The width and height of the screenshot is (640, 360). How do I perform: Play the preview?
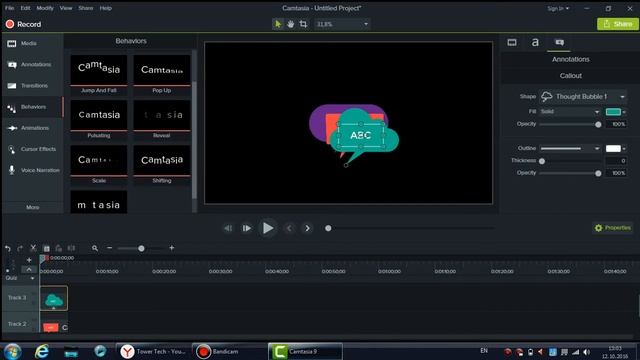coord(267,228)
